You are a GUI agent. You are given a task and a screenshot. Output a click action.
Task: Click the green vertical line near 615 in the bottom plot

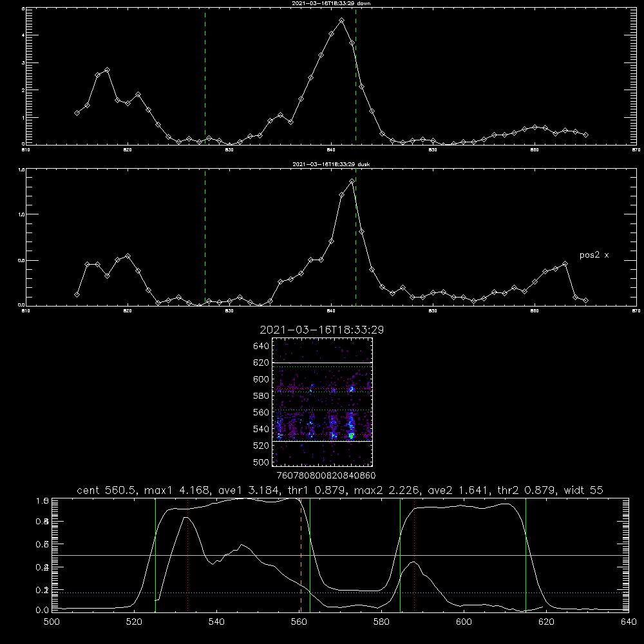tap(526, 554)
